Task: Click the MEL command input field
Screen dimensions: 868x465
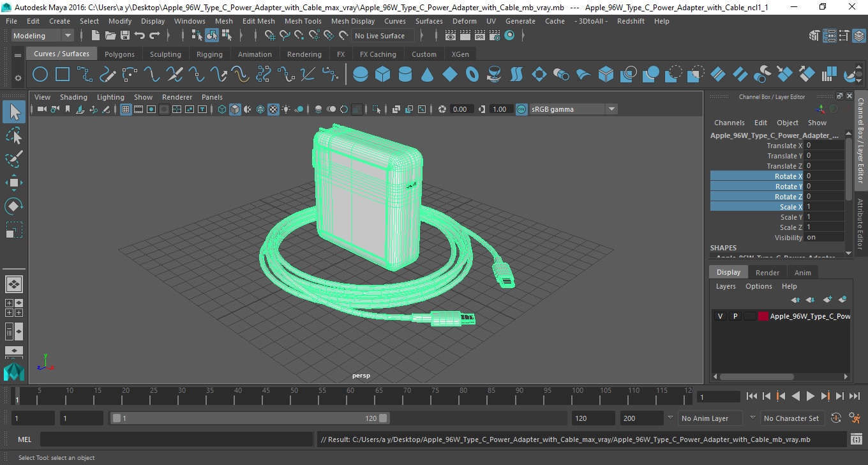Action: (176, 439)
